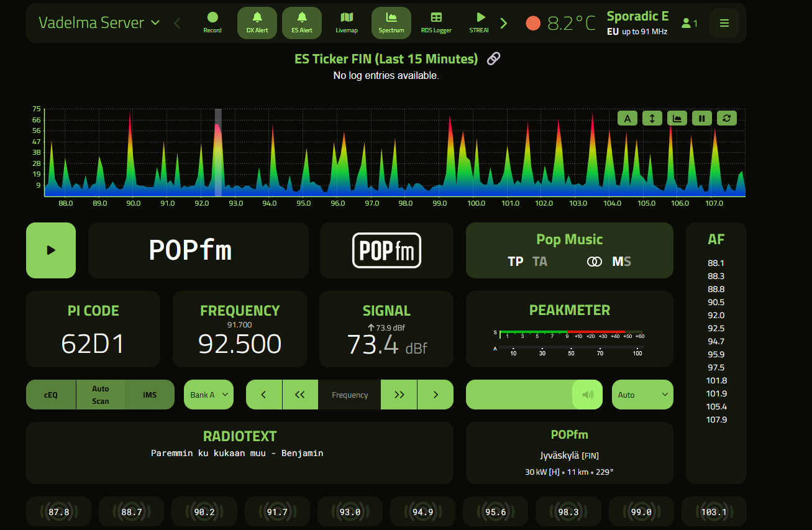Image resolution: width=812 pixels, height=530 pixels.
Task: Pause the spectrum display
Action: click(702, 118)
